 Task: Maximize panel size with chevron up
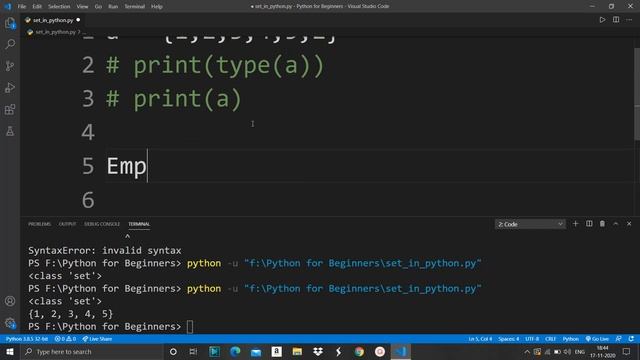click(x=616, y=224)
